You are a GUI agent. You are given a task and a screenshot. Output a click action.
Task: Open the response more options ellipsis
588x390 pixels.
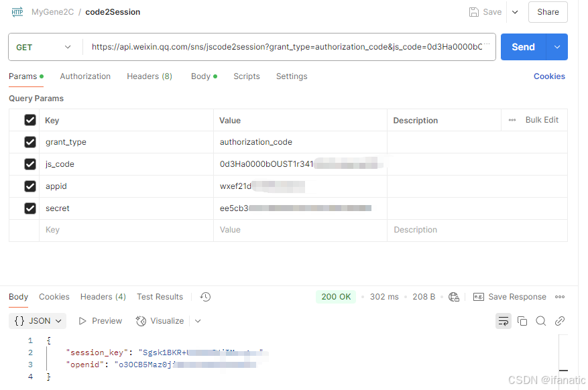point(560,297)
